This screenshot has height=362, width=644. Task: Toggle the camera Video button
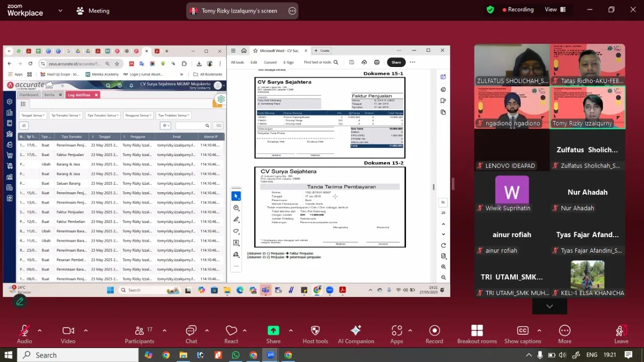pyautogui.click(x=68, y=334)
